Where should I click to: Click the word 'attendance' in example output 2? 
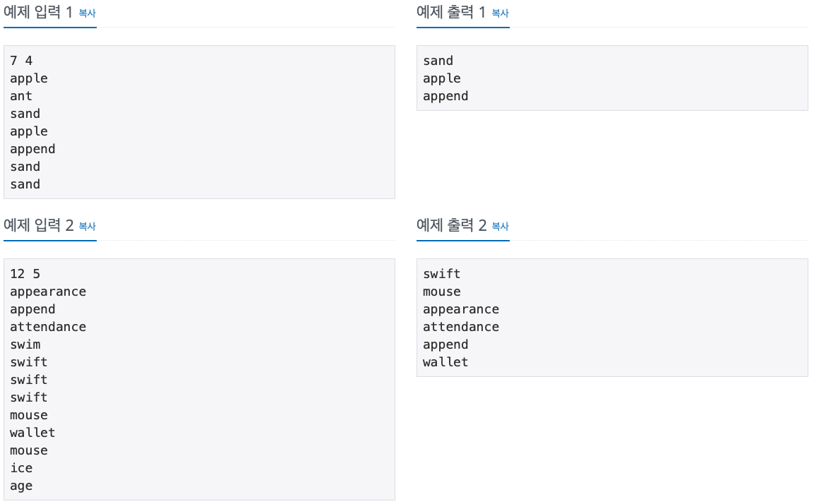click(460, 327)
